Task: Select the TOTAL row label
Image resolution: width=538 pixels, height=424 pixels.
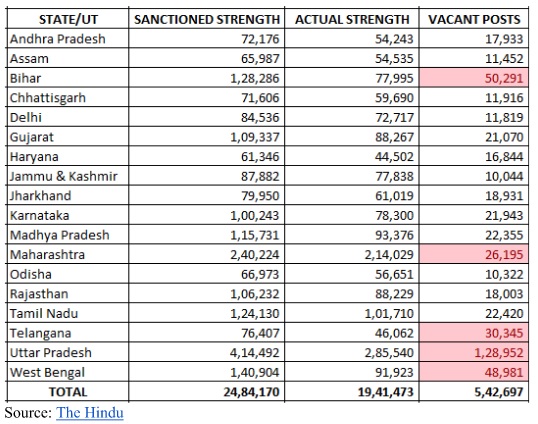Action: 68,392
